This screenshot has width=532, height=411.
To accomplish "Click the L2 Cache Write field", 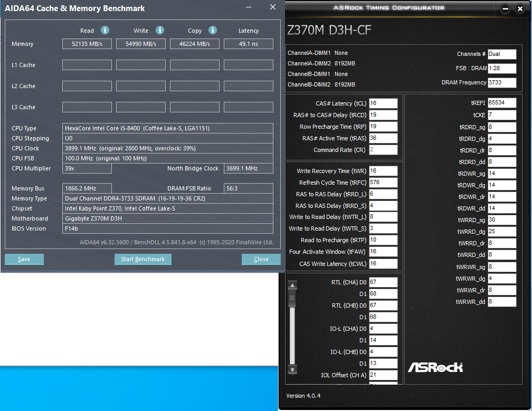I will click(141, 86).
